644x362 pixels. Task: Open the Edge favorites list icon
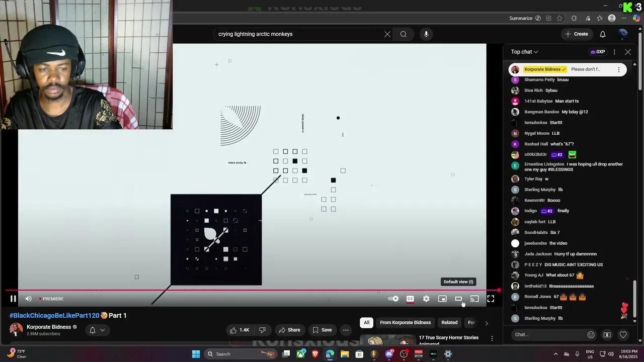pos(600,18)
